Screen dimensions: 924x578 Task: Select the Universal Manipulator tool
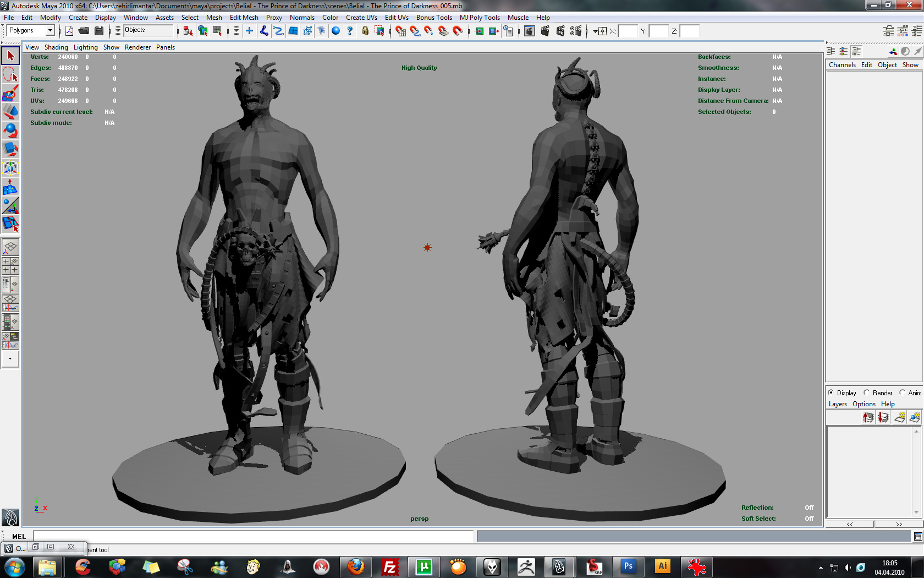tap(10, 168)
